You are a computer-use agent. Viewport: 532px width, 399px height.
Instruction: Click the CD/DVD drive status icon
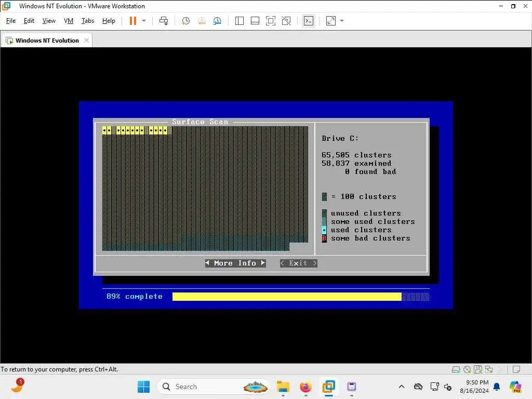click(467, 369)
